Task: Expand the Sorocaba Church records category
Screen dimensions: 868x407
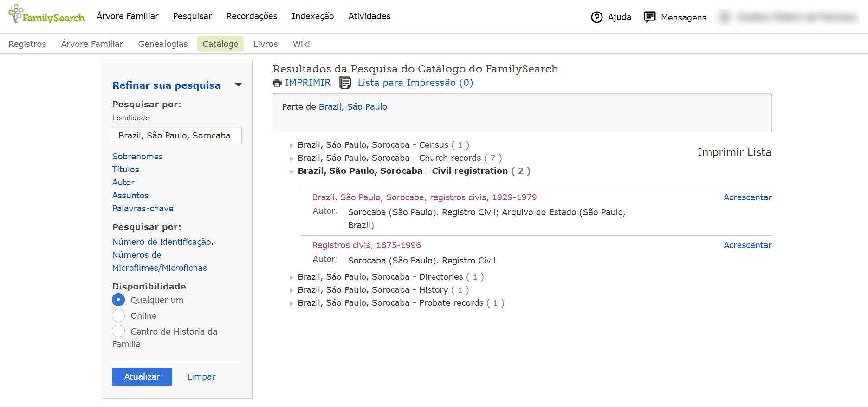Action: [291, 158]
